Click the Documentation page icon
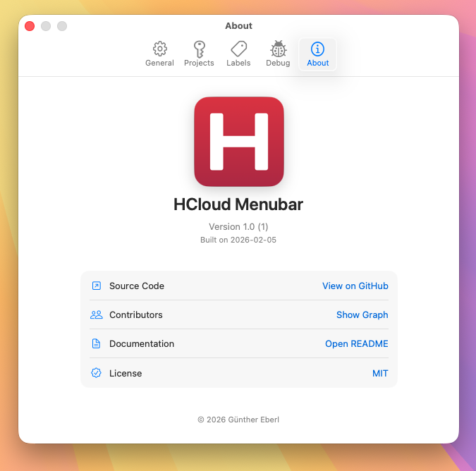This screenshot has height=471, width=476. [96, 343]
